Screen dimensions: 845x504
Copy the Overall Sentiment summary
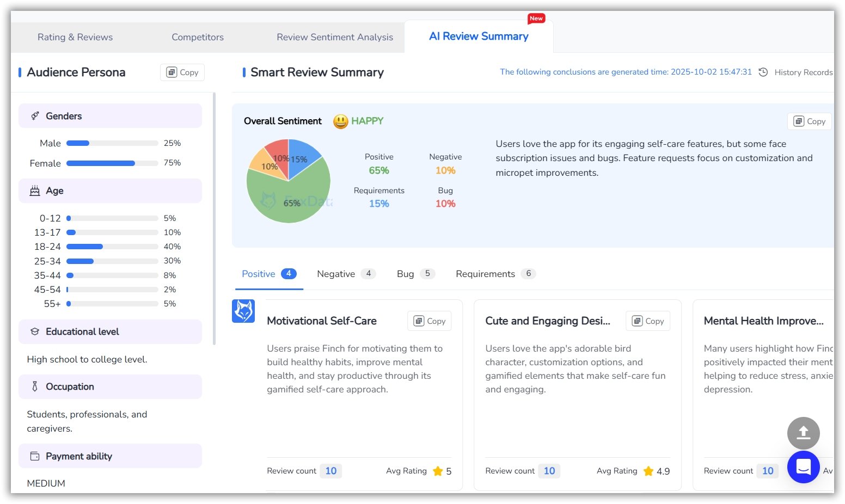pos(809,121)
